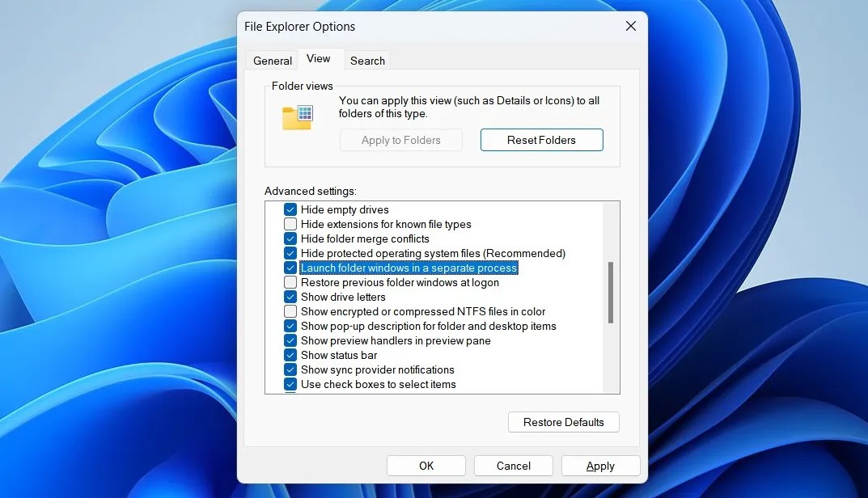Screen dimensions: 868x498
Task: Disable Hide folder merge conflicts
Action: [x=290, y=238]
